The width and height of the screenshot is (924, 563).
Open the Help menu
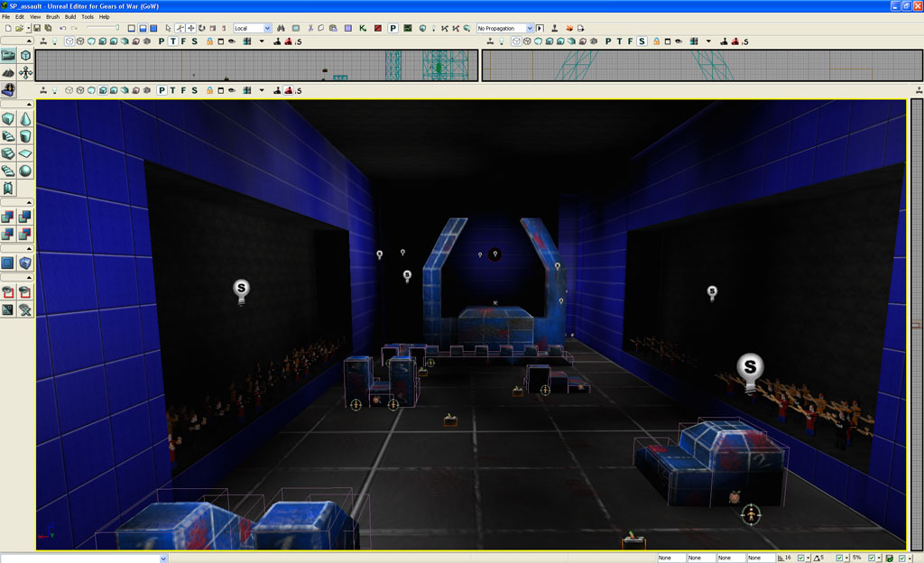pyautogui.click(x=105, y=16)
